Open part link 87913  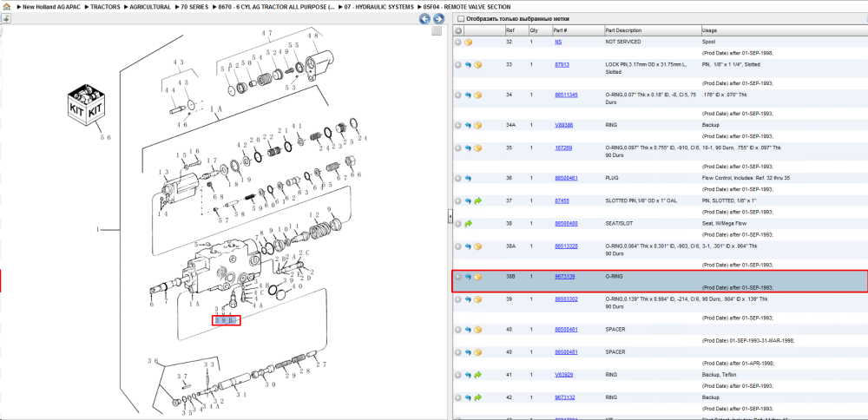(x=562, y=65)
